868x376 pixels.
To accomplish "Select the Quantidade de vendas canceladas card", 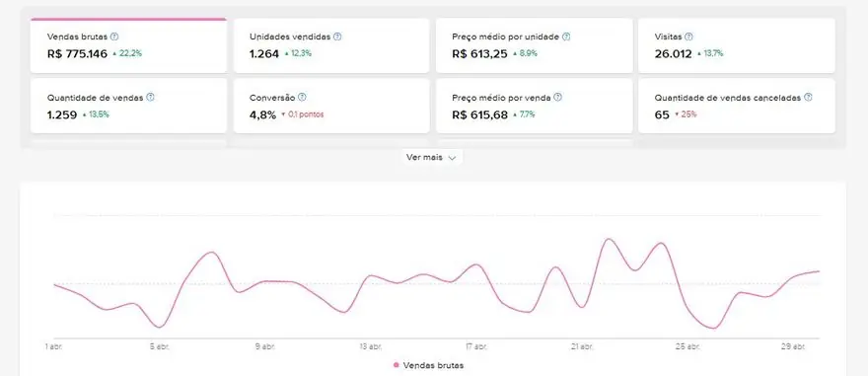I will (737, 106).
